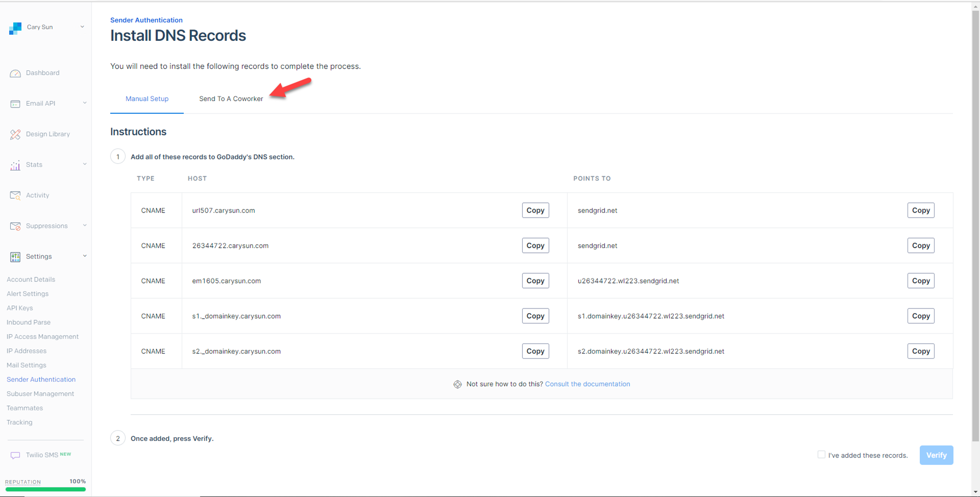
Task: Click the Sender Authentication breadcrumb link
Action: point(146,20)
